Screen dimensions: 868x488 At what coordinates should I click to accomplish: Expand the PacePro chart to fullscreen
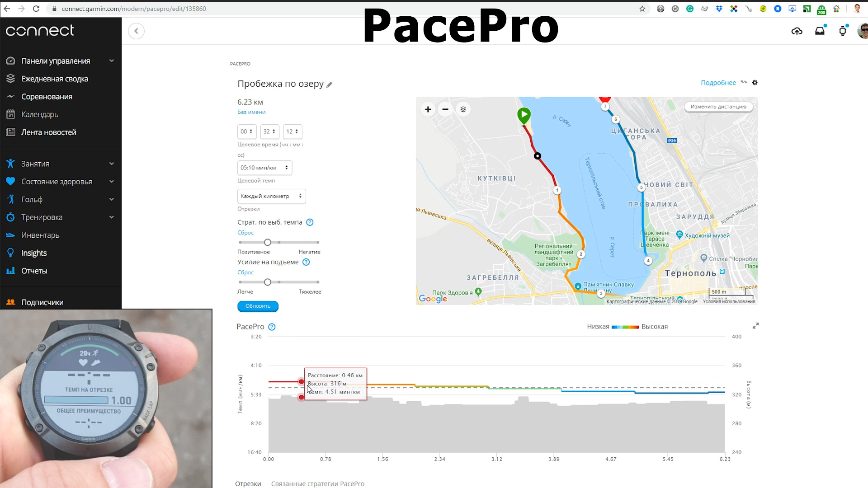[x=755, y=326]
